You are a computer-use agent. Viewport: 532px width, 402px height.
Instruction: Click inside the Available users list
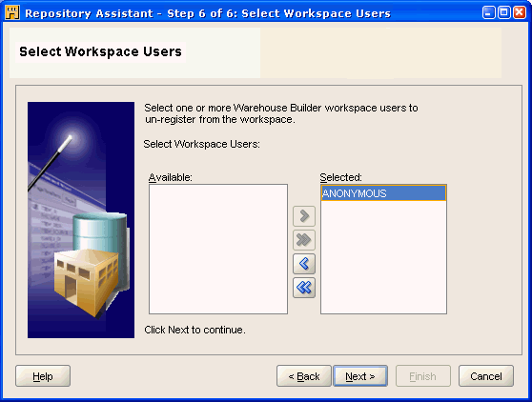point(218,250)
